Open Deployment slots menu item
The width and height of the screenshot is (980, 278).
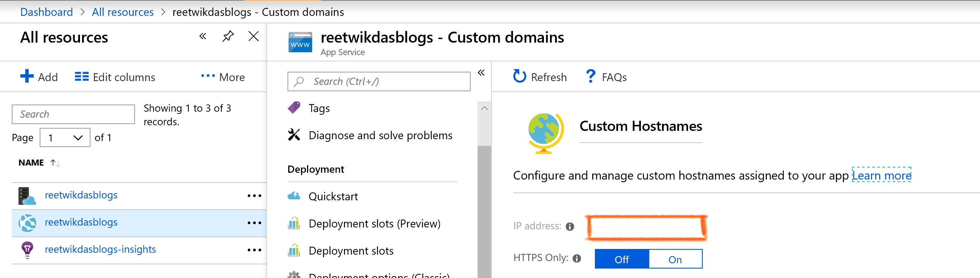pos(351,251)
